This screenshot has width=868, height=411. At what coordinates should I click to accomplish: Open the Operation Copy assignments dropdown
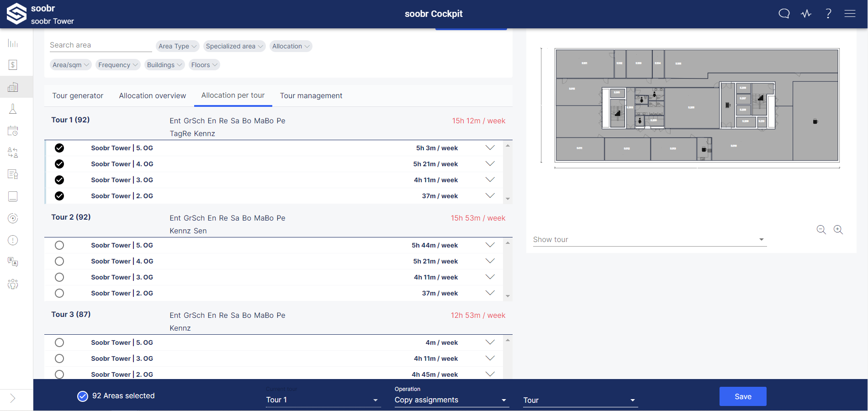point(451,400)
